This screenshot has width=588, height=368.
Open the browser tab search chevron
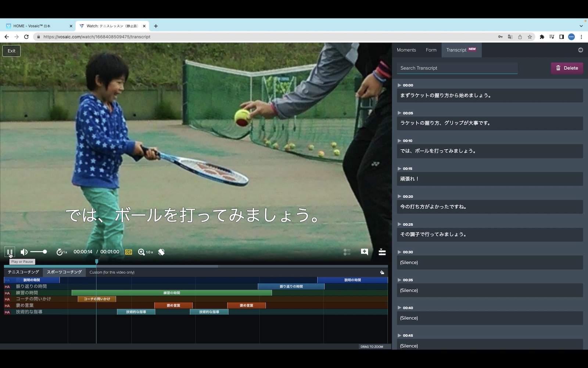[581, 26]
